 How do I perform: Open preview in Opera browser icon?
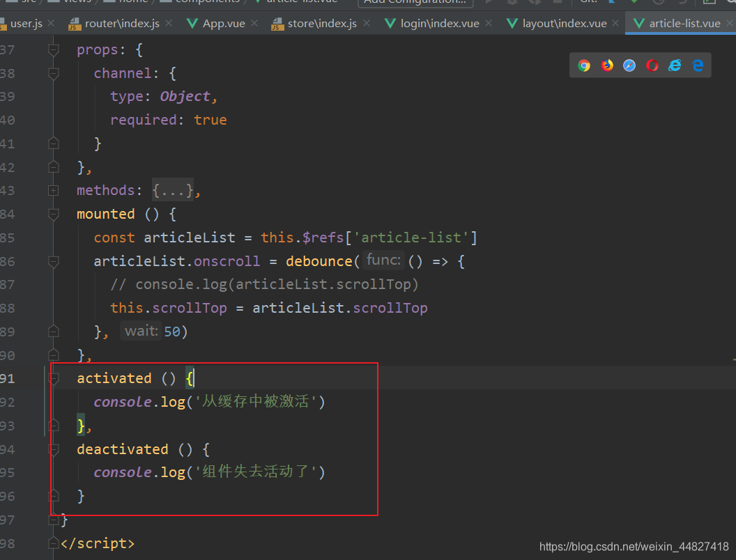pos(652,65)
